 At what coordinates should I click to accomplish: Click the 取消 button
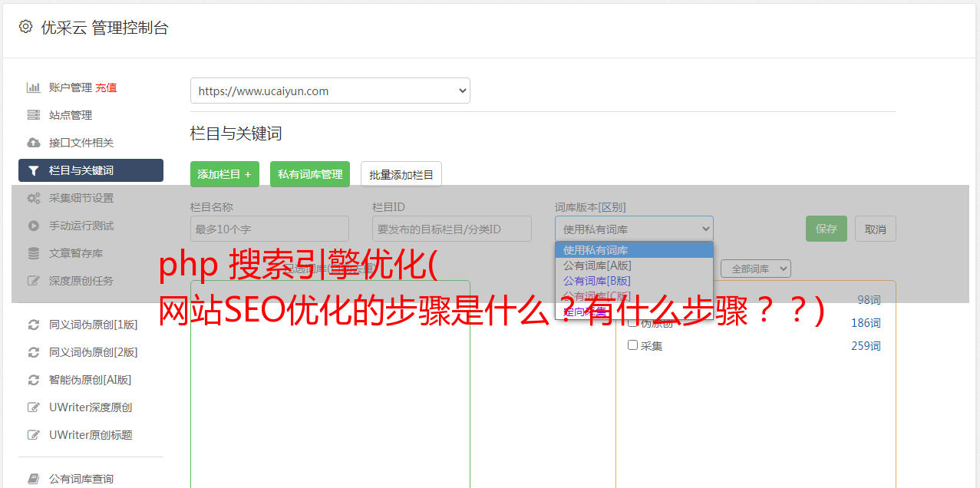[876, 229]
